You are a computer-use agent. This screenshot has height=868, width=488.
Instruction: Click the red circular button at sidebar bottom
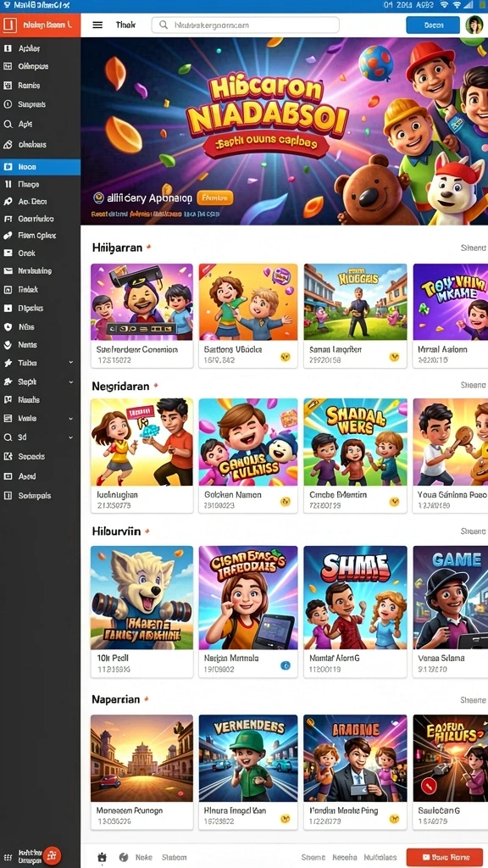pyautogui.click(x=52, y=856)
